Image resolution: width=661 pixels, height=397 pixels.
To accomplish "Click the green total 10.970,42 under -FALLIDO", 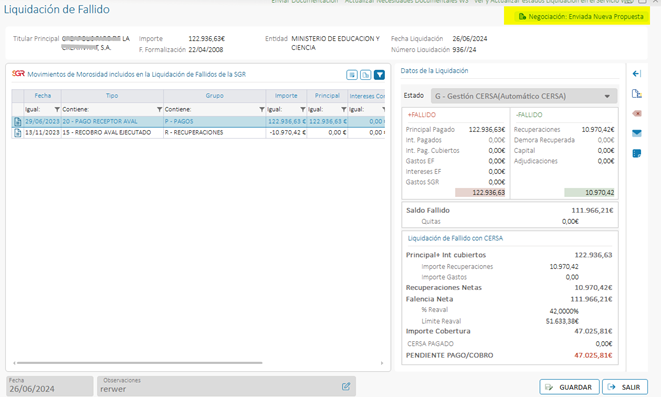I will coord(589,193).
